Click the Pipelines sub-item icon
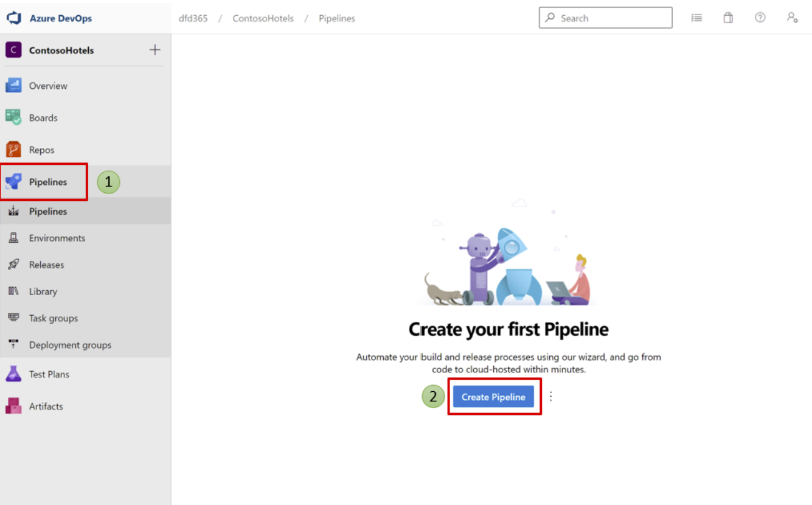Image resolution: width=812 pixels, height=505 pixels. pos(13,211)
